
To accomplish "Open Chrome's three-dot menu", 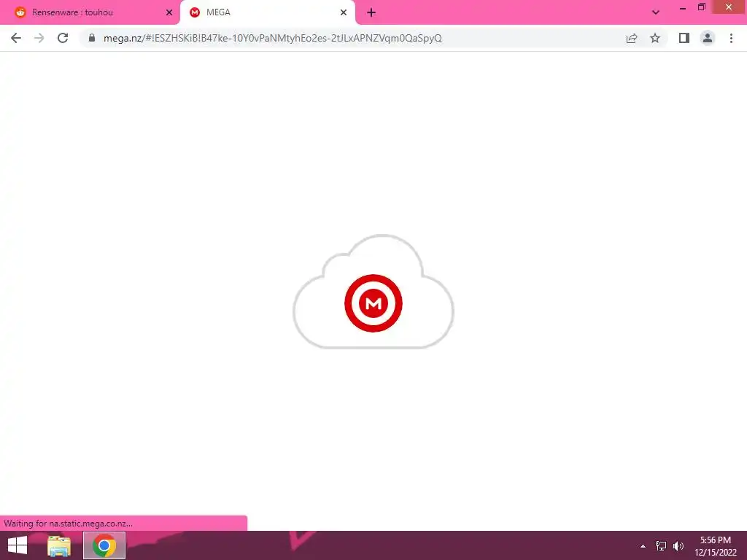I will pyautogui.click(x=731, y=38).
